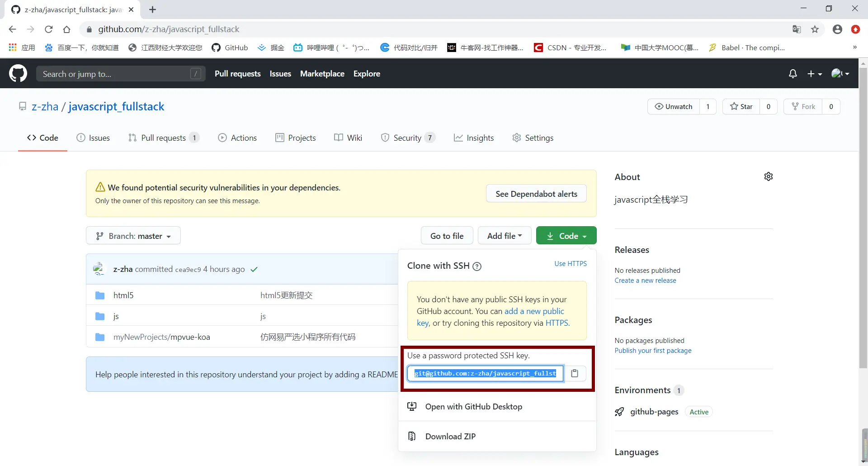Open the Babel bookmark
The height and width of the screenshot is (466, 868).
[747, 48]
